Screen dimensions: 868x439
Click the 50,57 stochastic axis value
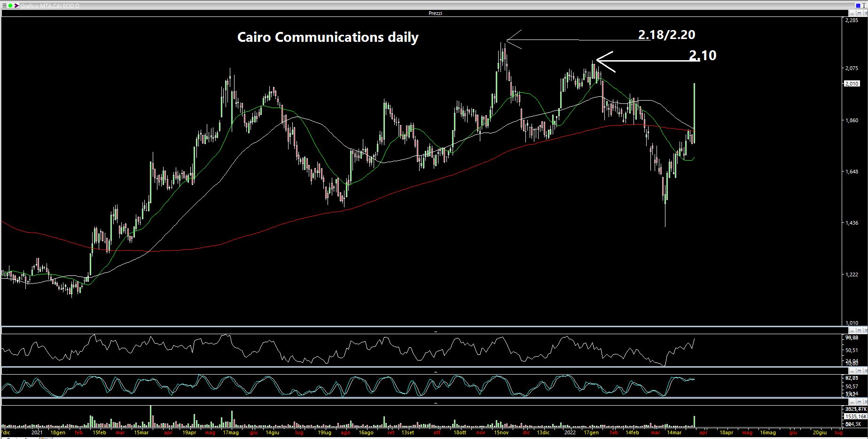click(x=852, y=386)
